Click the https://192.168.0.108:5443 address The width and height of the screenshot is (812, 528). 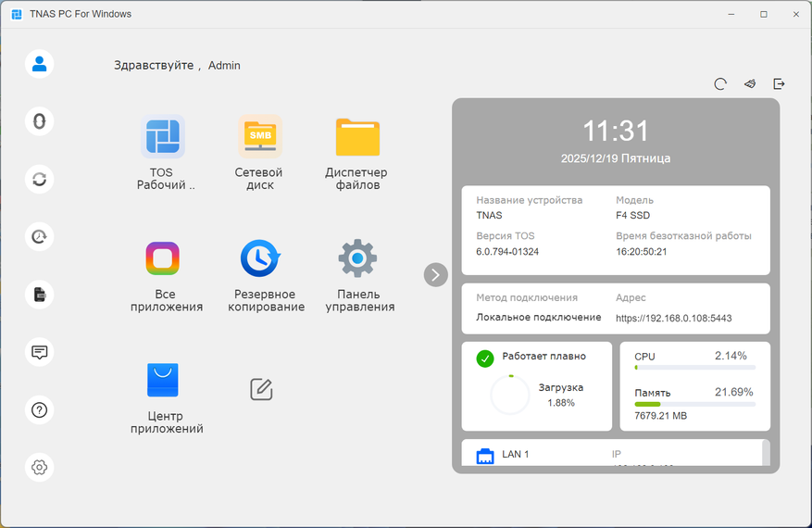pyautogui.click(x=673, y=318)
